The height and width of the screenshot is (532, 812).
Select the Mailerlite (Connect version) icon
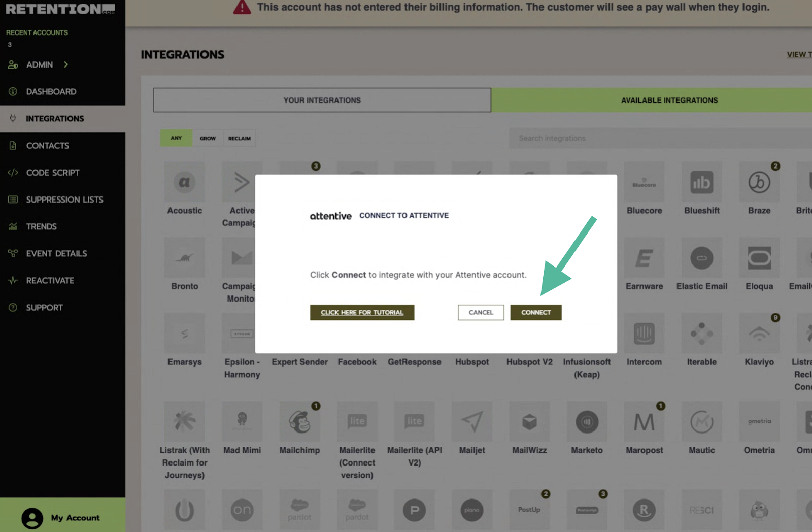(357, 421)
